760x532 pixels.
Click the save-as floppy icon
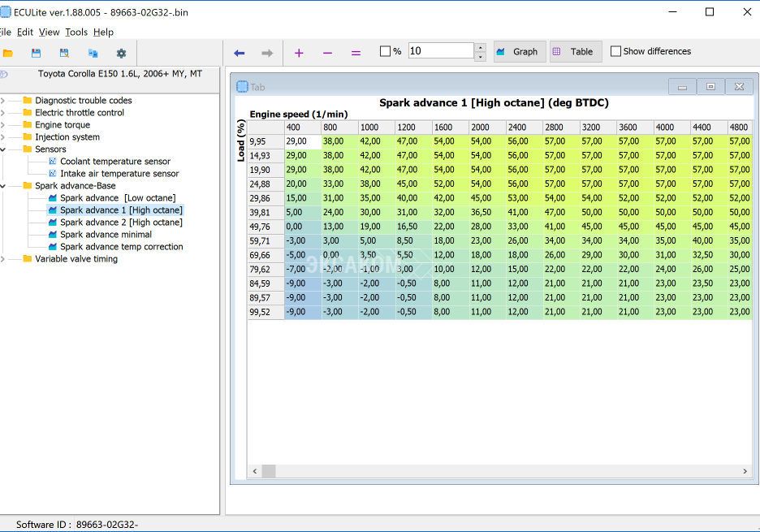pyautogui.click(x=63, y=54)
